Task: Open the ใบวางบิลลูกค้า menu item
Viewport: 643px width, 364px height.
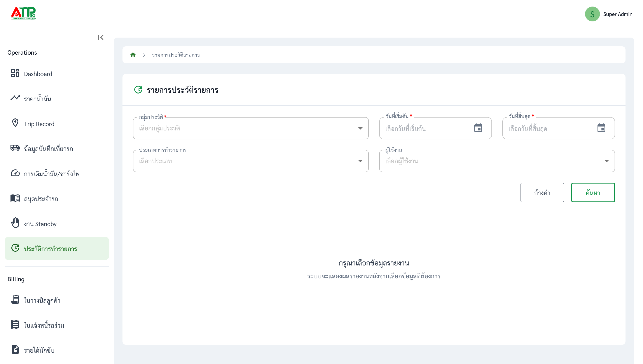Action: click(57, 300)
